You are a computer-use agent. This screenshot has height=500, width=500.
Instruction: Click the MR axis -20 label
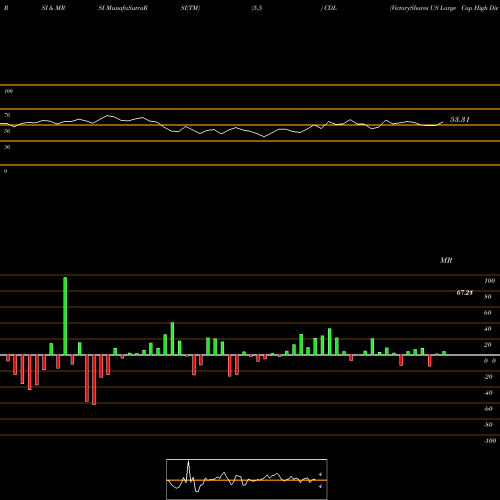coord(488,377)
